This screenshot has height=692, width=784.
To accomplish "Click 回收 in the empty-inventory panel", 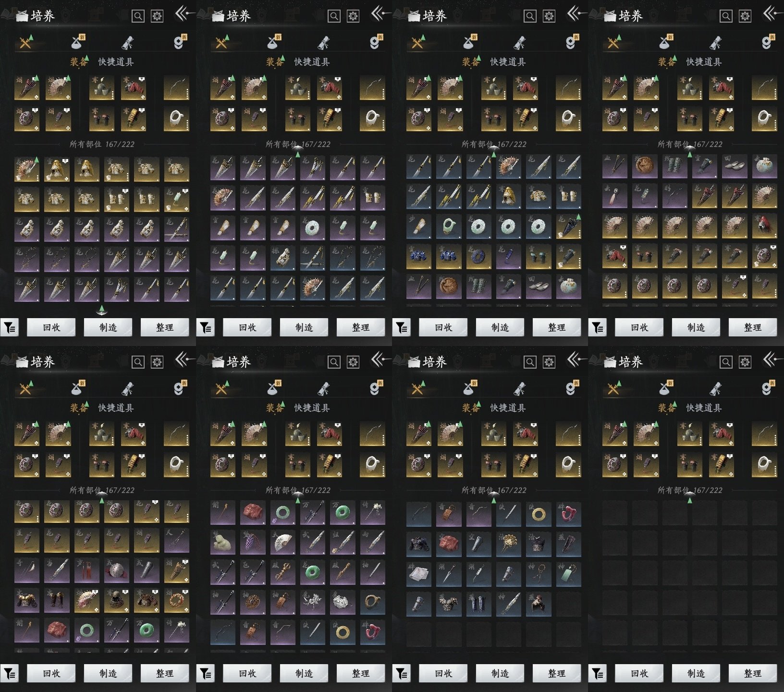I will (639, 673).
